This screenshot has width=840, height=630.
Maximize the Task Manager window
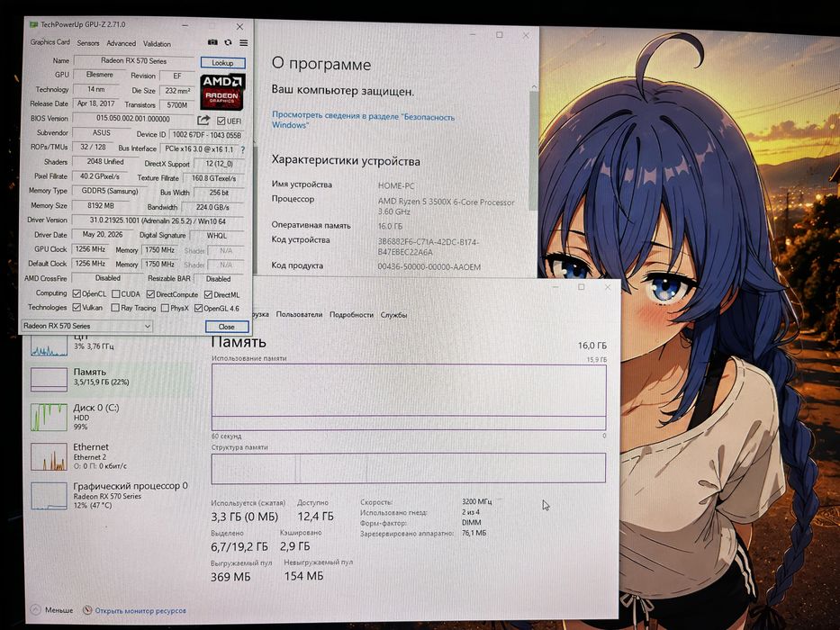click(x=582, y=287)
